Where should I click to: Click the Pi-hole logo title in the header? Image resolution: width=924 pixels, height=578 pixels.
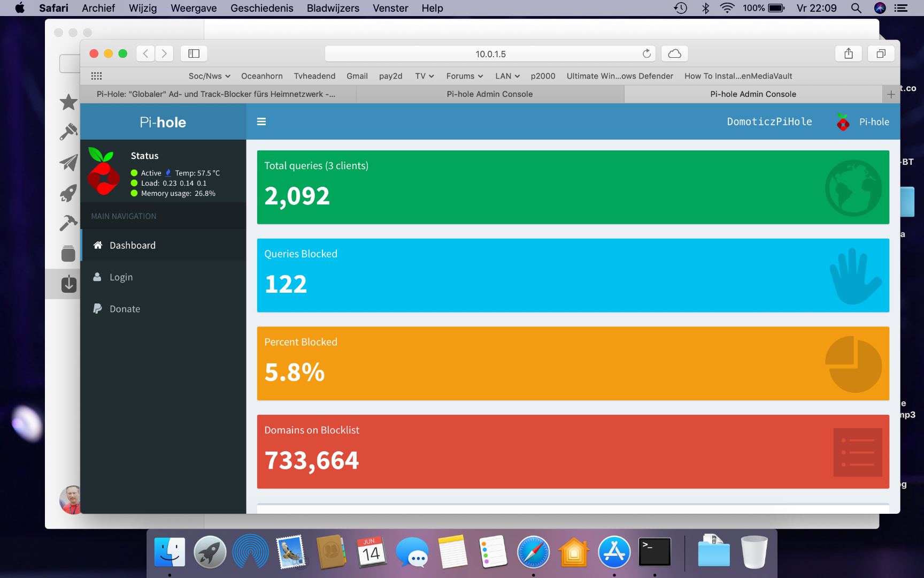[163, 122]
